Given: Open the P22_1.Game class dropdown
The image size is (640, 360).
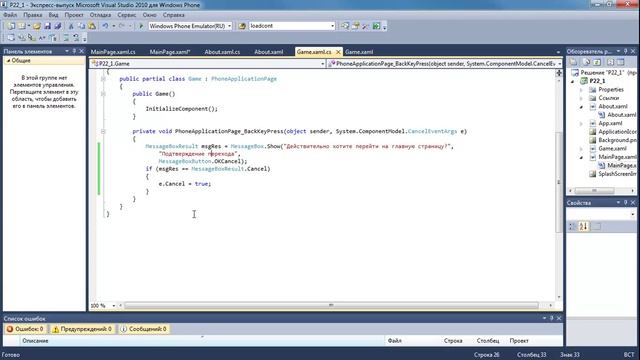Looking at the screenshot, I should click(x=322, y=64).
